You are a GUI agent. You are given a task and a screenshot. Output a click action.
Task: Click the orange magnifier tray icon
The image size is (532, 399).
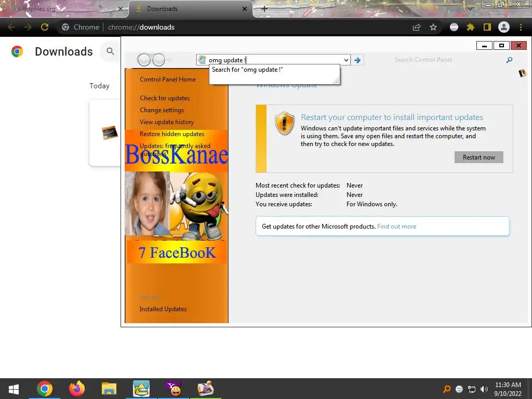(447, 389)
